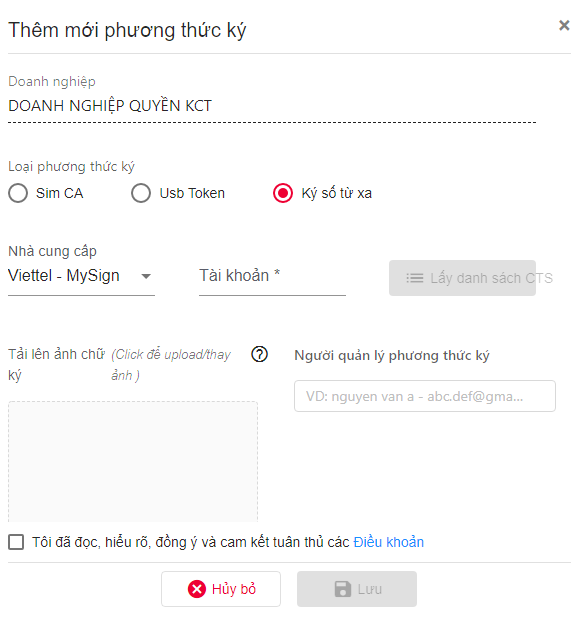Image resolution: width=574 pixels, height=624 pixels.
Task: Click the Thêm mới phương thức ký title
Action: (x=127, y=30)
